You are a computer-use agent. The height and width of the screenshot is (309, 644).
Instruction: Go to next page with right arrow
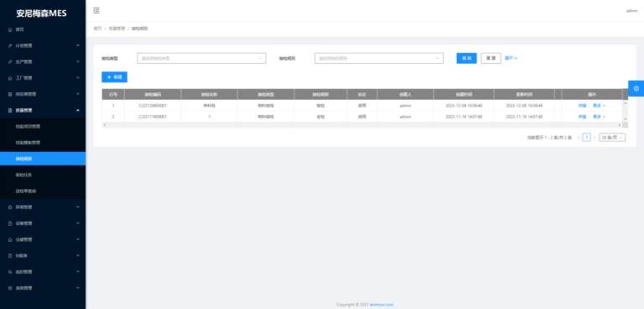pyautogui.click(x=595, y=138)
